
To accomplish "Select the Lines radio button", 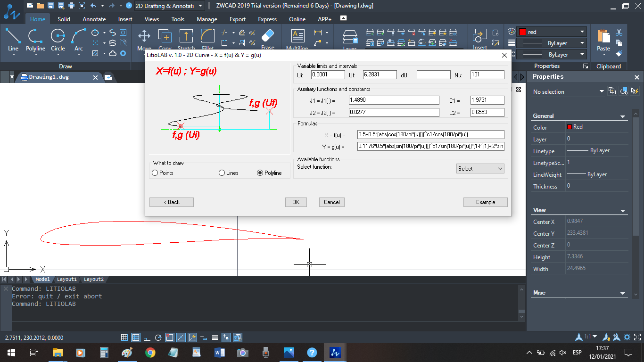I will tap(222, 173).
